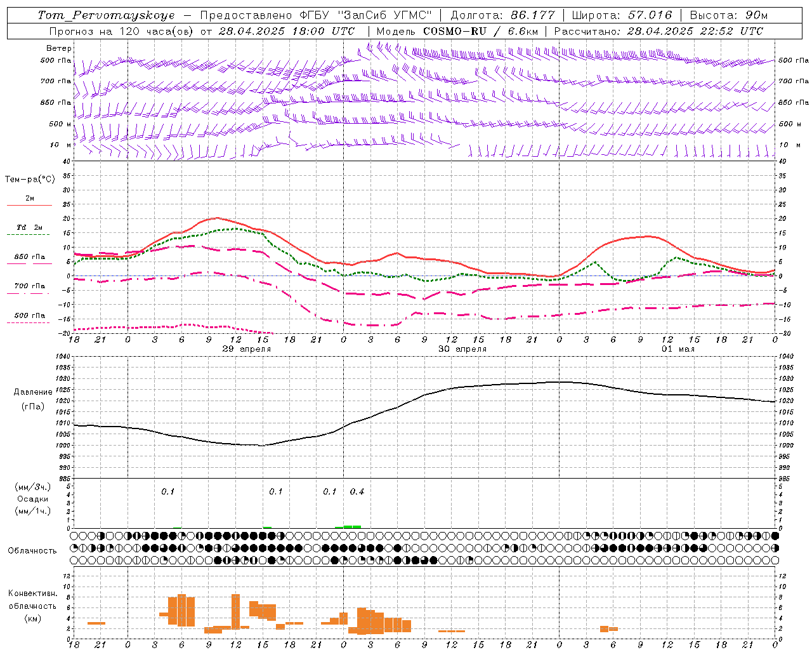Click the 28.04.2025 18:00 UTC start time
The width and height of the screenshot is (812, 650).
click(287, 31)
